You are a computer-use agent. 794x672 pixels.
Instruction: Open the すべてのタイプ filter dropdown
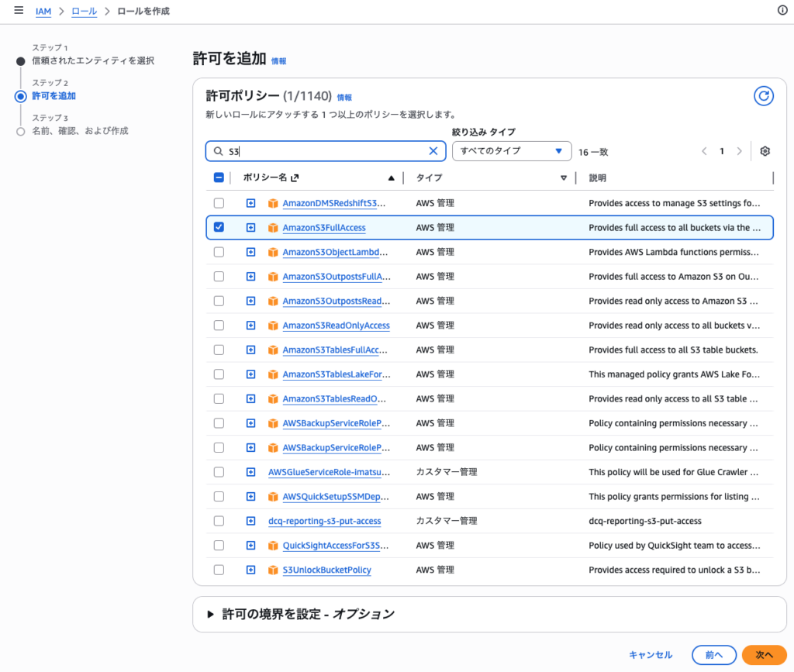point(511,151)
